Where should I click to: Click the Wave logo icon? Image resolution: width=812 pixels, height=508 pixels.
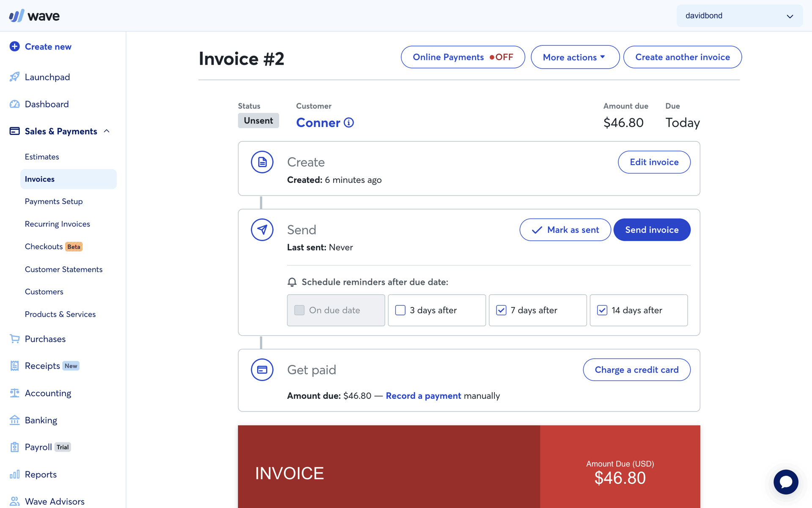click(16, 16)
